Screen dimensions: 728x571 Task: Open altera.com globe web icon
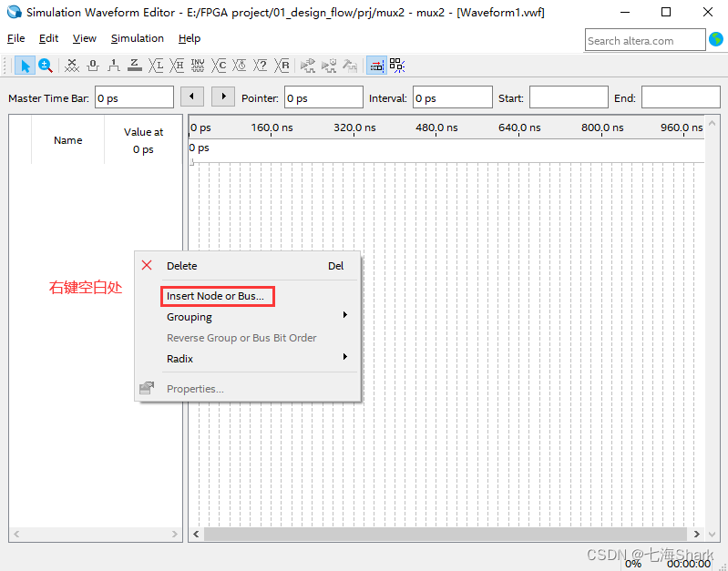pyautogui.click(x=716, y=39)
